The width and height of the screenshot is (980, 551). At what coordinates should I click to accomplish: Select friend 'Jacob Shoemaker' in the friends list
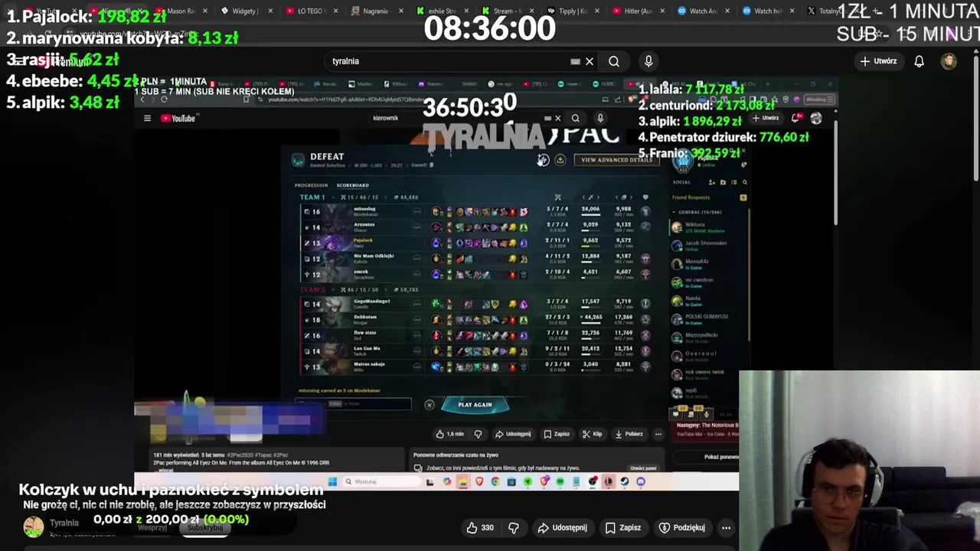click(x=708, y=245)
